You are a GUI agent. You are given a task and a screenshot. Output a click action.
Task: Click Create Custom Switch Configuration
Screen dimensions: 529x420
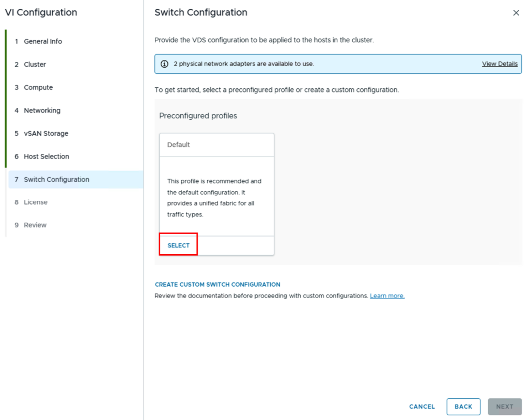(217, 284)
